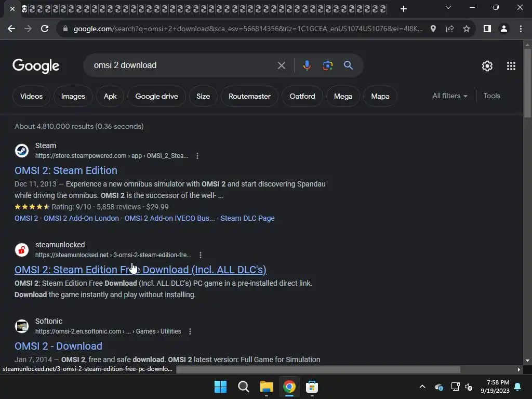This screenshot has width=532, height=399.
Task: Go to Google home via logo
Action: [36, 66]
